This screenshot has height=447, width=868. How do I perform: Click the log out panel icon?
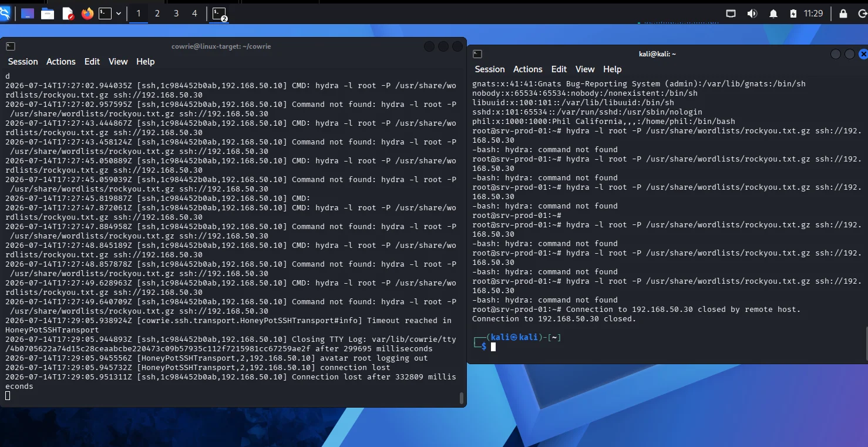pos(862,14)
